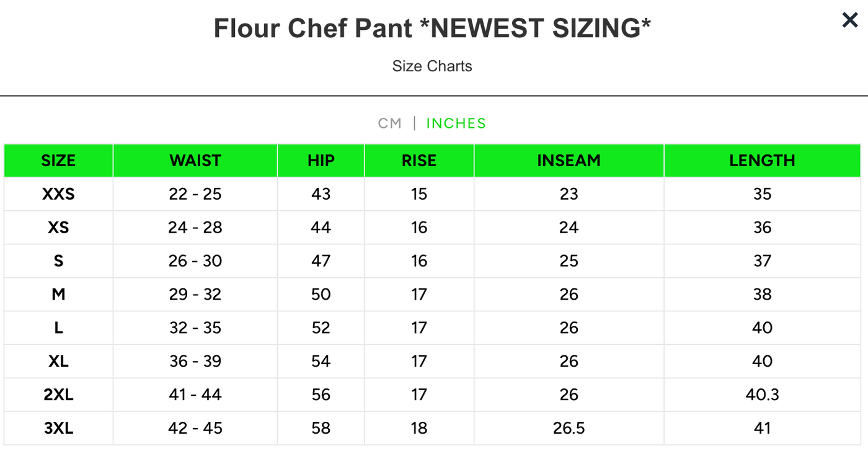Select the M size row
Screen dimensions: 868x456
[58, 294]
